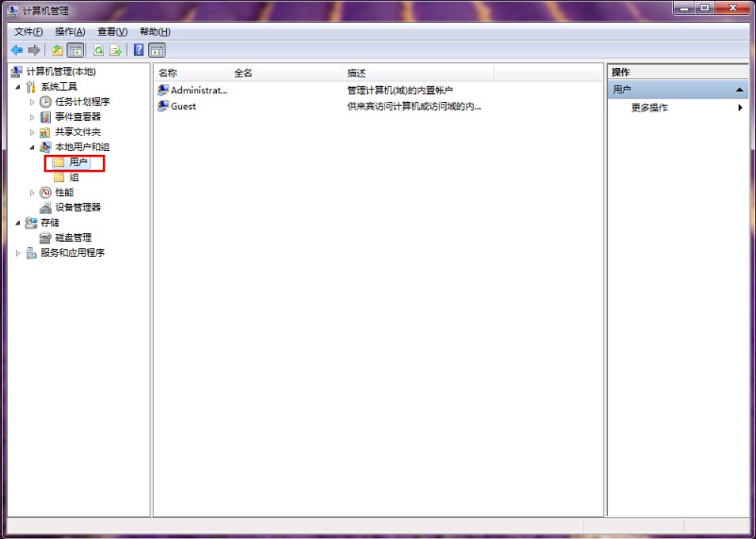Select the Administrator account icon

point(163,91)
